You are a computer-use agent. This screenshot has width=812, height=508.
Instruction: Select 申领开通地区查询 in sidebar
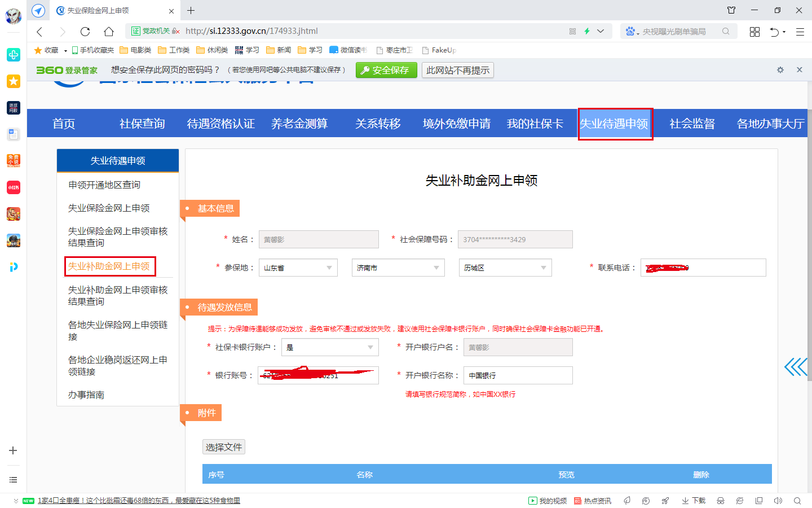point(104,185)
